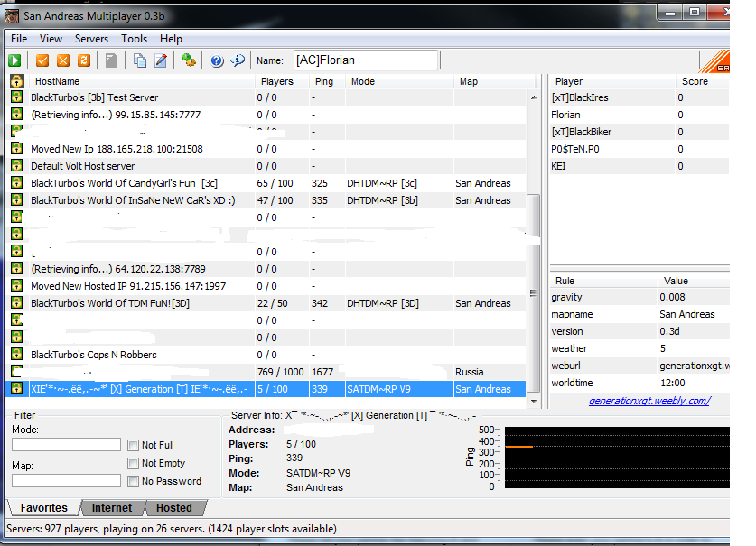The image size is (756, 546).
Task: Switch to the Internet tab
Action: point(112,508)
